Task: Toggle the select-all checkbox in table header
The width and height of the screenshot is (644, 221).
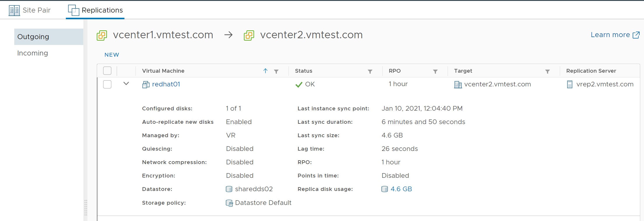Action: pos(107,71)
